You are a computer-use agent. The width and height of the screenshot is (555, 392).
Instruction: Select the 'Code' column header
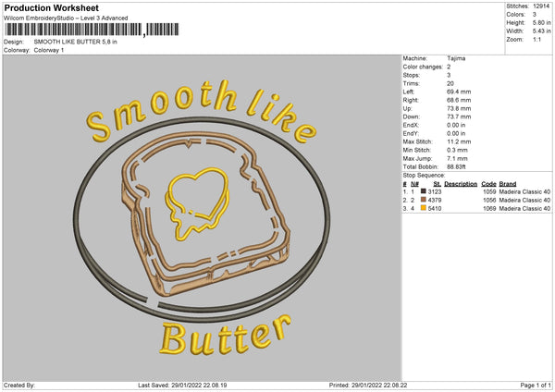click(488, 183)
